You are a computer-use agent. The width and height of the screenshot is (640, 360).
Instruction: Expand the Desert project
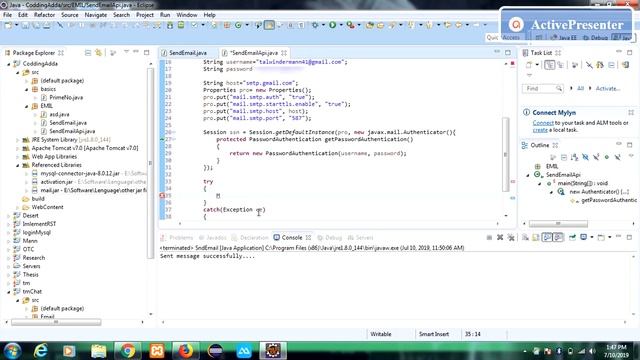coord(9,216)
